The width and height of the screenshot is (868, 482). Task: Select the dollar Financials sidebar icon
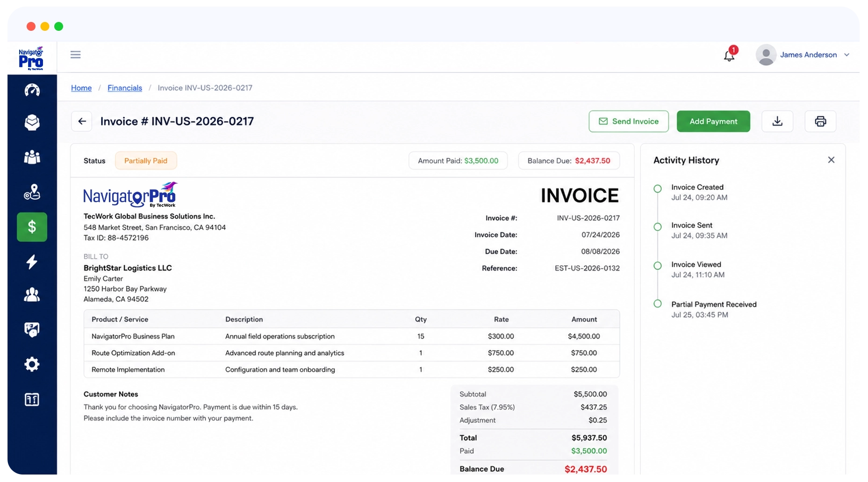[32, 227]
